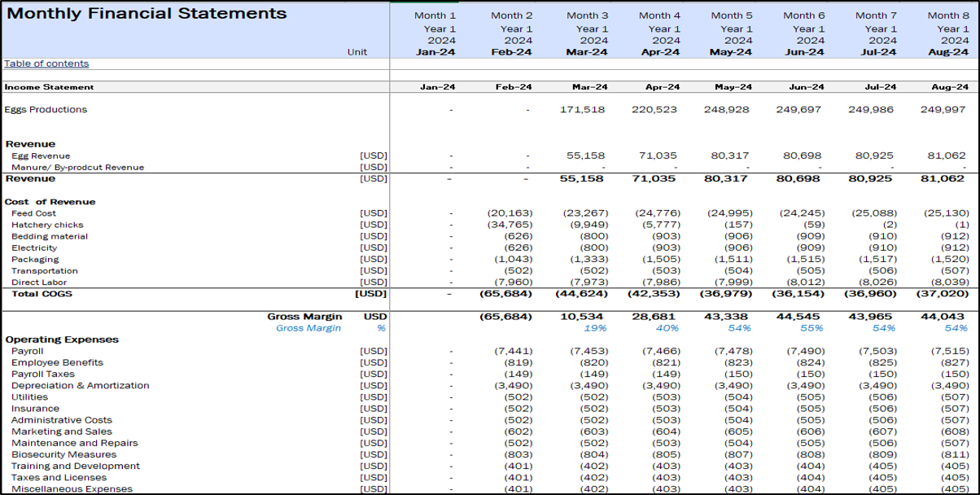Open the Table of contents link
980x495 pixels.
(x=46, y=64)
